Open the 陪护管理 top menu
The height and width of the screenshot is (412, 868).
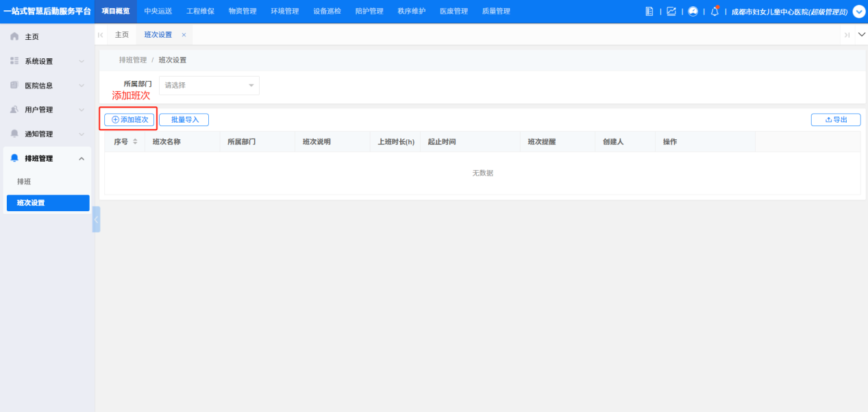[x=369, y=12]
